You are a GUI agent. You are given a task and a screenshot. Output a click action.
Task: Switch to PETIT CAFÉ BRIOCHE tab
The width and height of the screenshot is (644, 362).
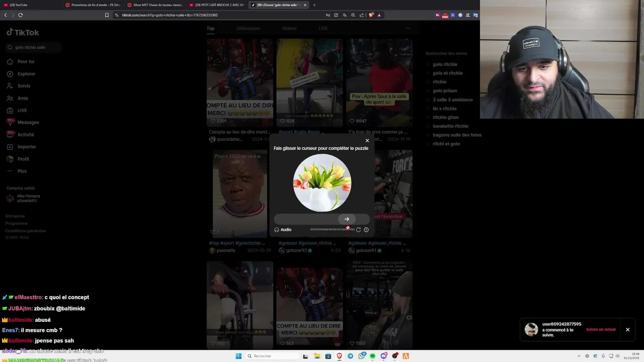click(x=217, y=5)
